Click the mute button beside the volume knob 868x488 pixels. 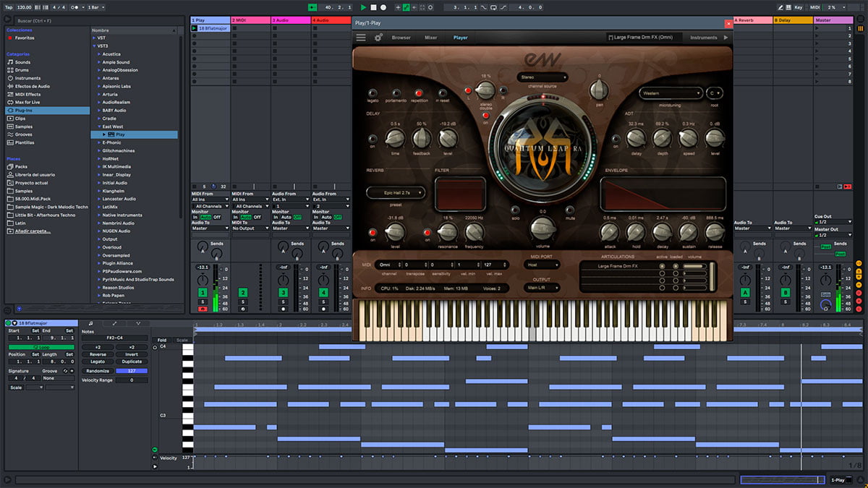[570, 210]
